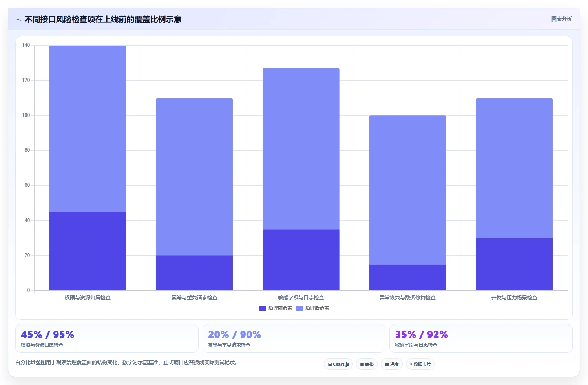This screenshot has width=588, height=385.
Task: Click the y-axis value 100
Action: 26,115
